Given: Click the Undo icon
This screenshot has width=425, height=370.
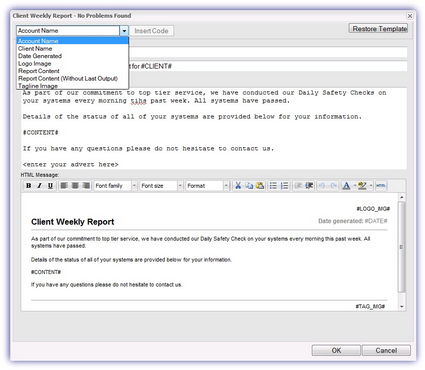Looking at the screenshot, I should click(x=322, y=186).
